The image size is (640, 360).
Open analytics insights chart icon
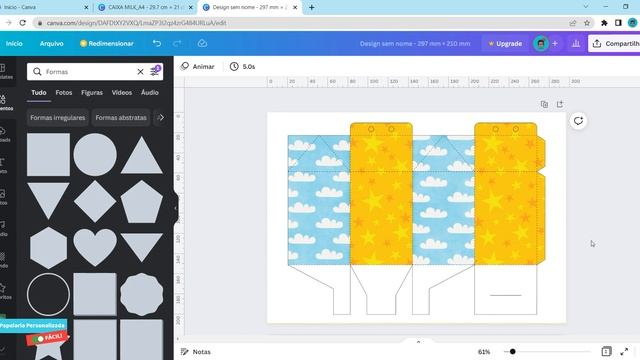(x=576, y=43)
